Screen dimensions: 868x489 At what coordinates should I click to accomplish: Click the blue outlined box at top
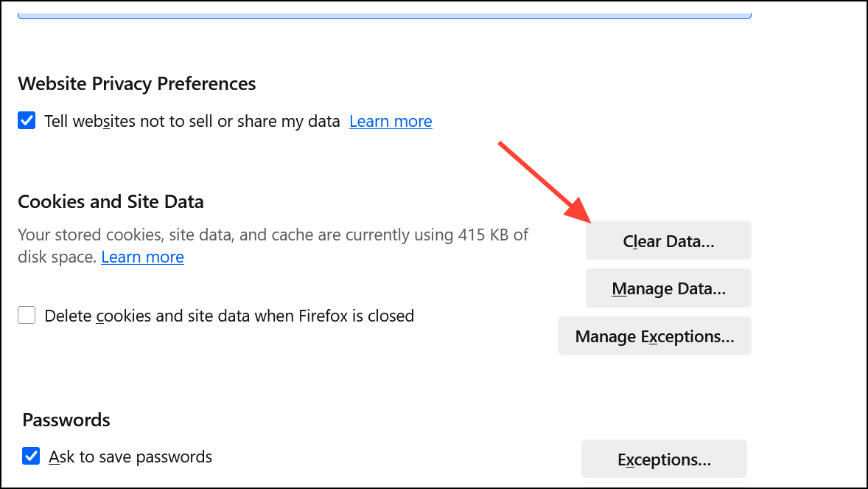[383, 13]
